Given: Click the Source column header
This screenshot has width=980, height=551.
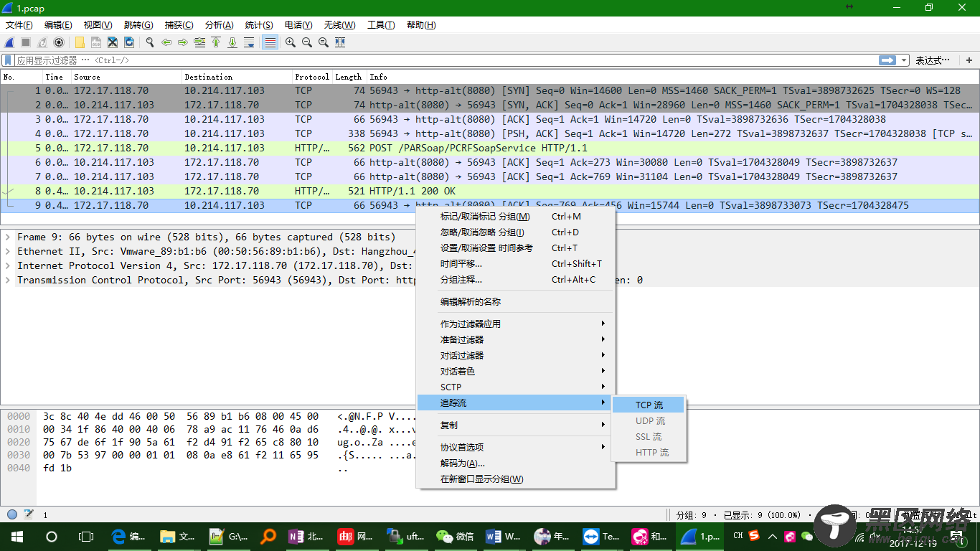Looking at the screenshot, I should coord(126,77).
